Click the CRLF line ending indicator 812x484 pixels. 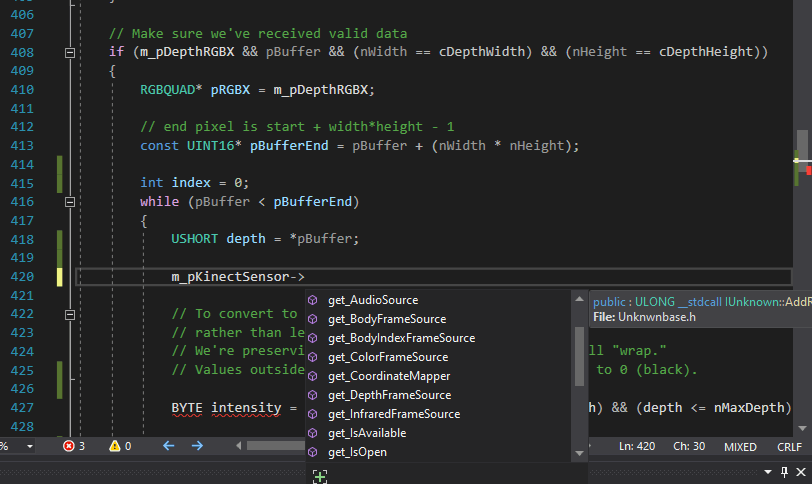pyautogui.click(x=789, y=447)
